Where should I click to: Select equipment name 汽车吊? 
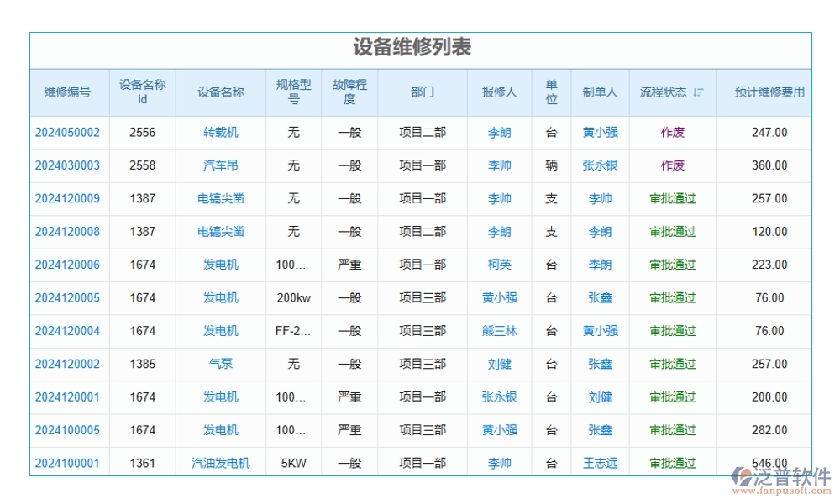click(x=220, y=165)
